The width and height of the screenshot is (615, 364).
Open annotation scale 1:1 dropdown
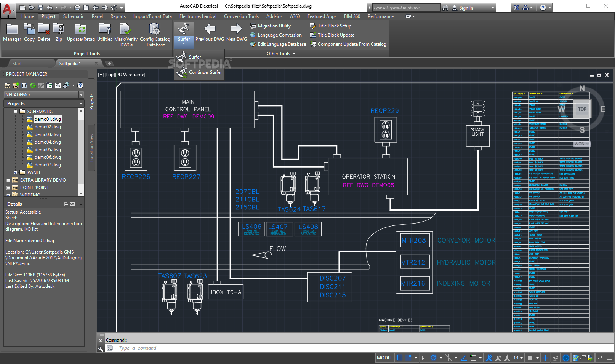[518, 358]
